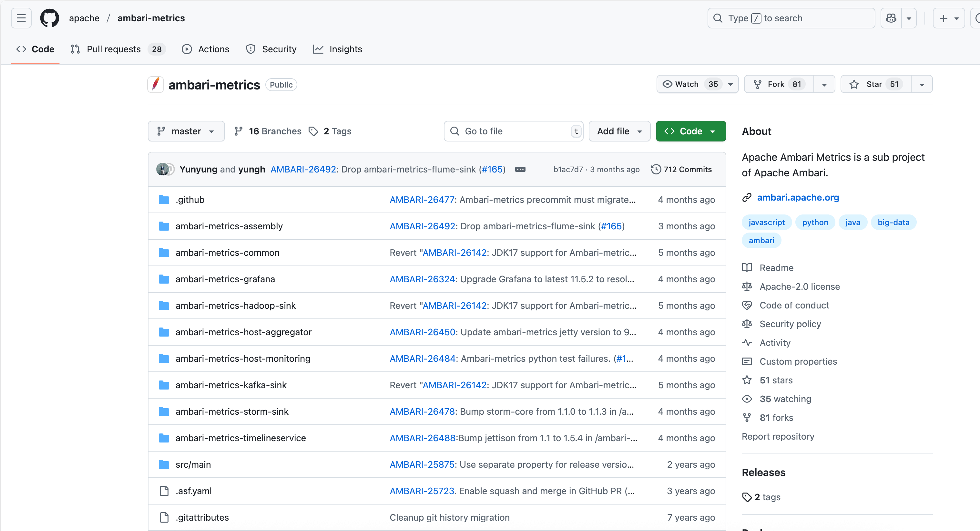The height and width of the screenshot is (531, 980).
Task: Open the ambari-metrics-host-monitoring folder
Action: coord(243,359)
